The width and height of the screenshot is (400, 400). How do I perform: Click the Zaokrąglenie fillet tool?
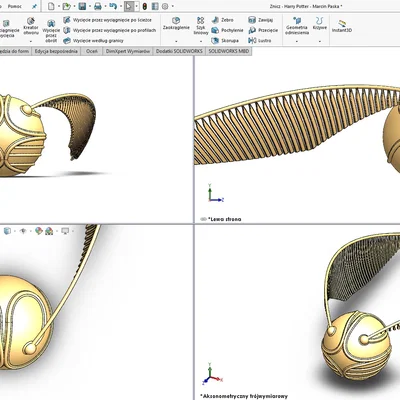[176, 24]
